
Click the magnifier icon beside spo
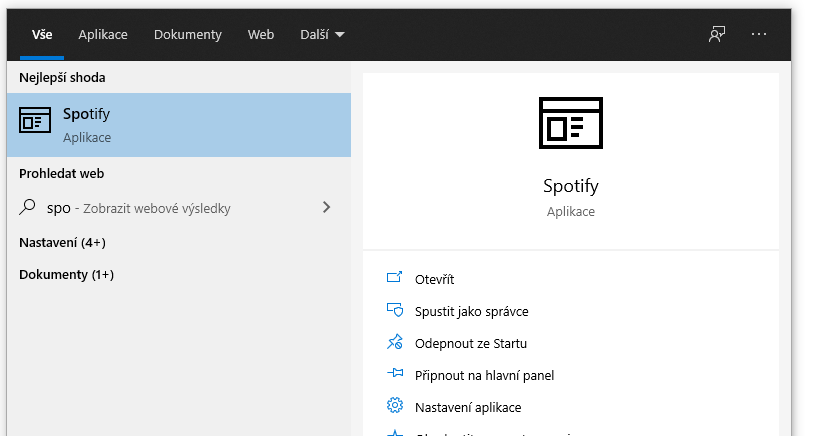[x=28, y=208]
